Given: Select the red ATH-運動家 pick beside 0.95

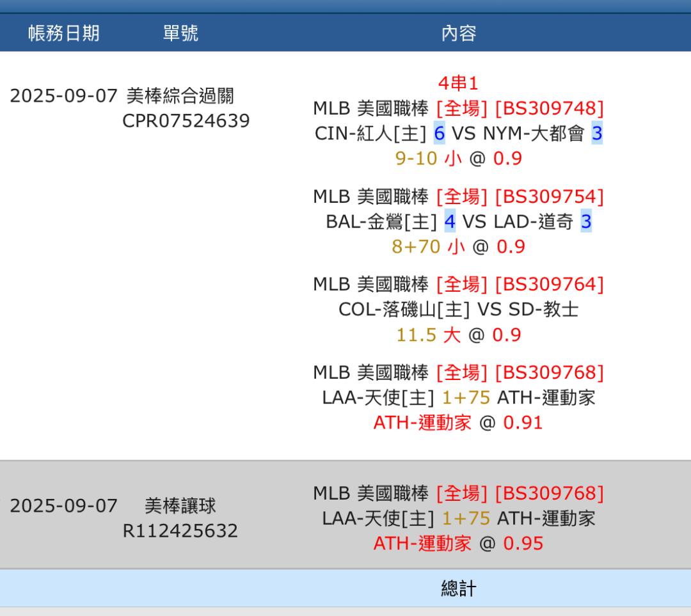Looking at the screenshot, I should click(422, 543).
